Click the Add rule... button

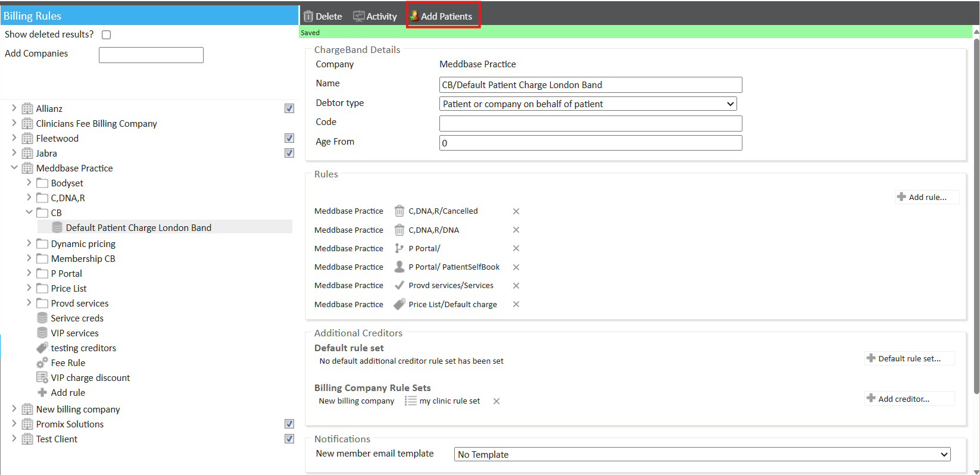click(x=926, y=197)
